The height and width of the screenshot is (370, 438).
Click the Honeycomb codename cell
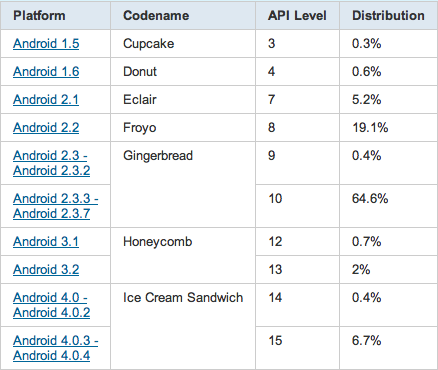point(183,256)
